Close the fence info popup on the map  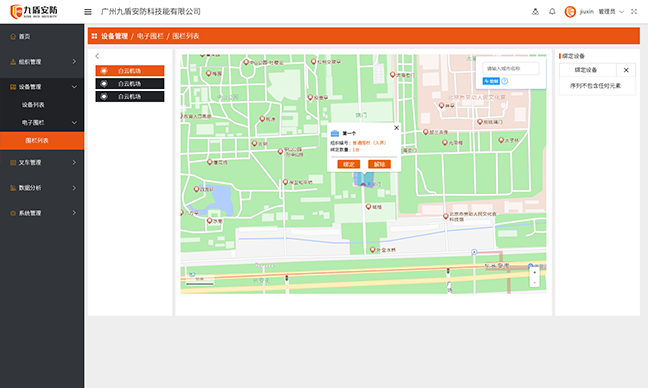(x=396, y=128)
